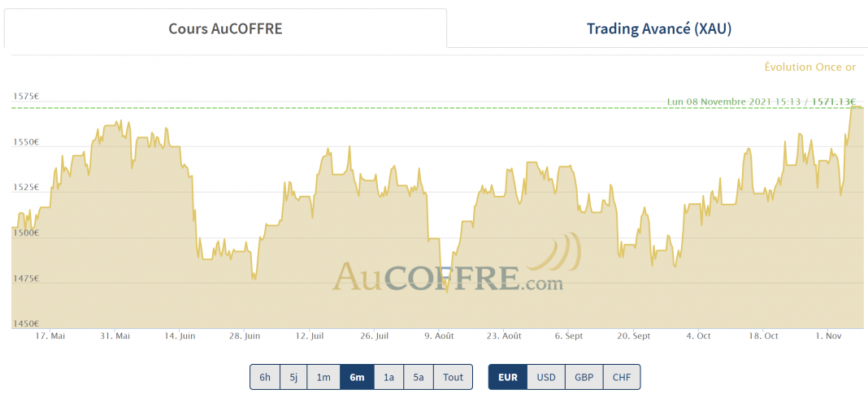The height and width of the screenshot is (394, 868).
Task: Click the 1571.13€ latest price label
Action: (834, 102)
